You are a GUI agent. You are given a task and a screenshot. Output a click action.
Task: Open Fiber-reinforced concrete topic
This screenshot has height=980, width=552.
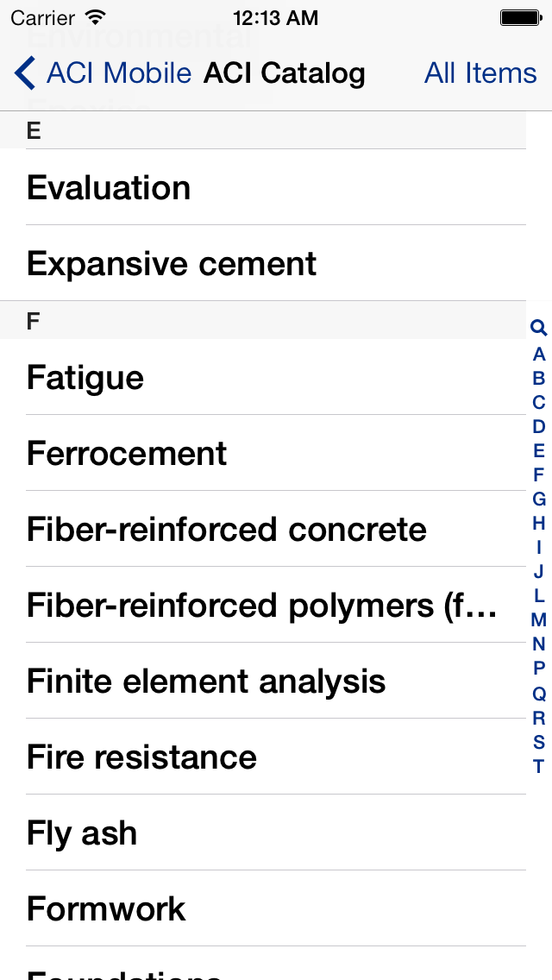(x=263, y=529)
